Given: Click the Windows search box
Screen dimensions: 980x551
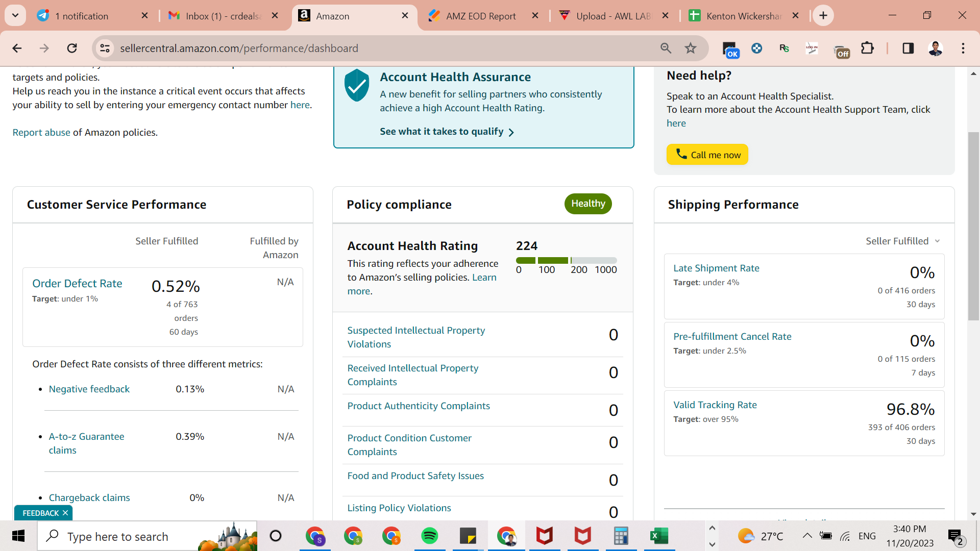Looking at the screenshot, I should tap(148, 536).
